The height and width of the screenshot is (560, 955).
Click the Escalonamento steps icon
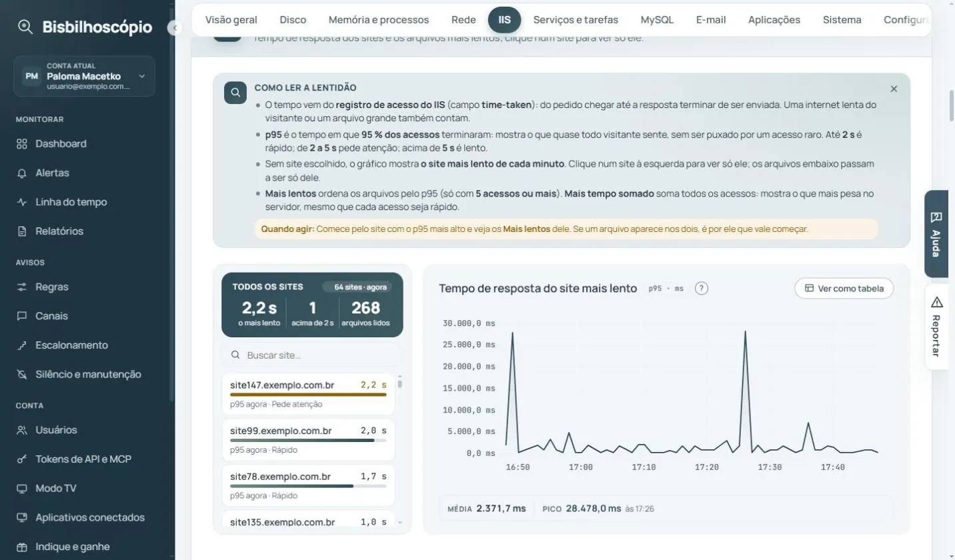click(x=22, y=345)
